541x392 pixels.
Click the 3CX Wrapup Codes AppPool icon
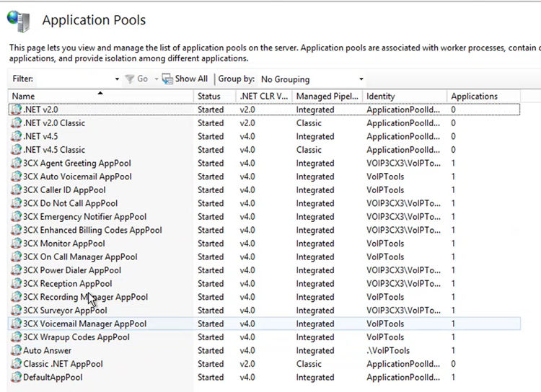pos(16,337)
